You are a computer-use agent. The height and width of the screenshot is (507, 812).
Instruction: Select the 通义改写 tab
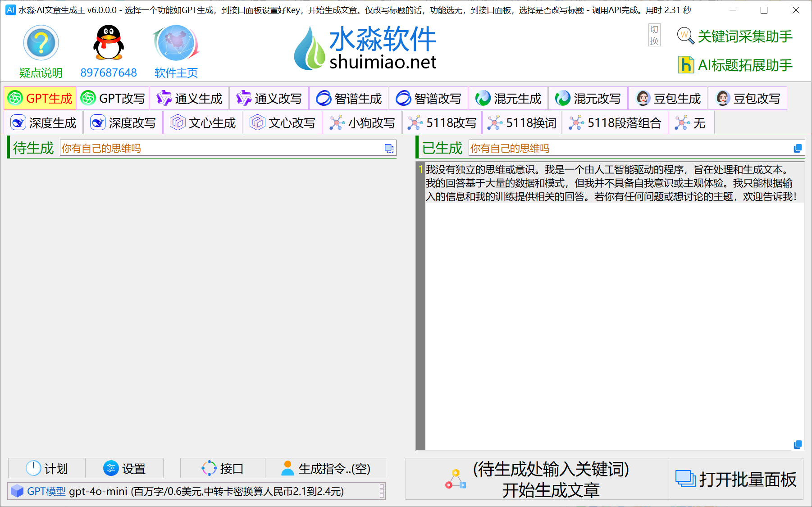[x=269, y=99]
